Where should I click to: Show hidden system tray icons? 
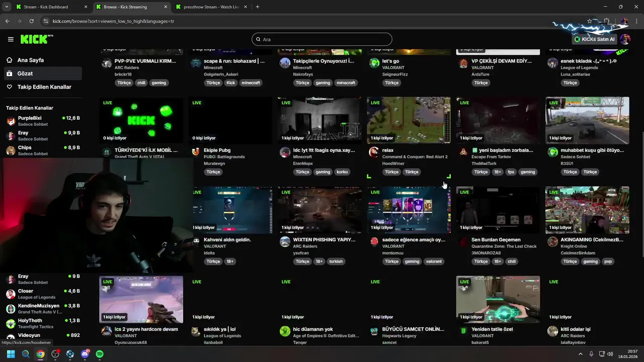580,354
